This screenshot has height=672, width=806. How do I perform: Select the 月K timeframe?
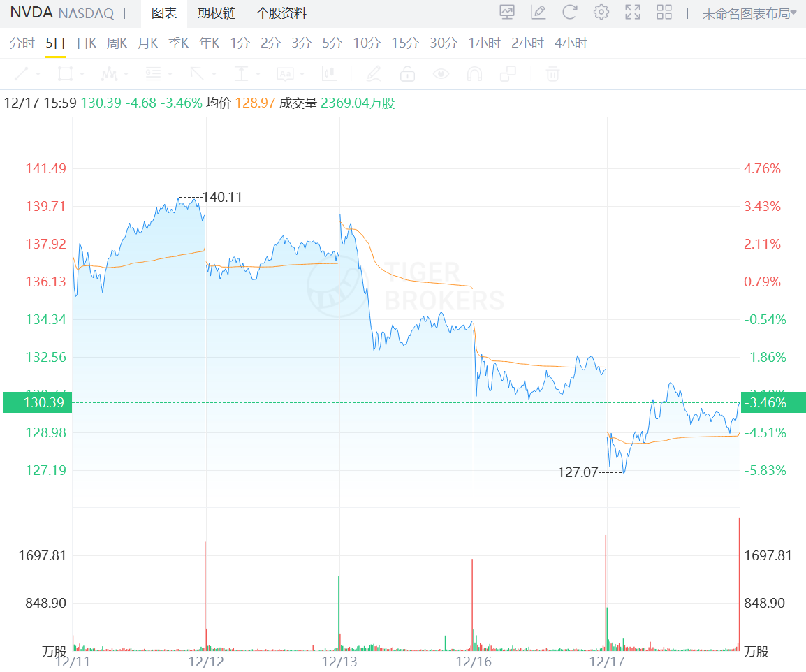click(x=147, y=43)
